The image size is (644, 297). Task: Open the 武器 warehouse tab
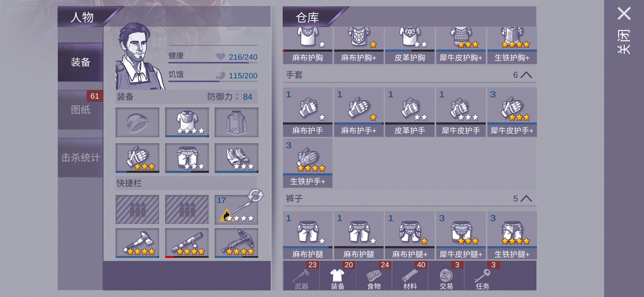(301, 276)
